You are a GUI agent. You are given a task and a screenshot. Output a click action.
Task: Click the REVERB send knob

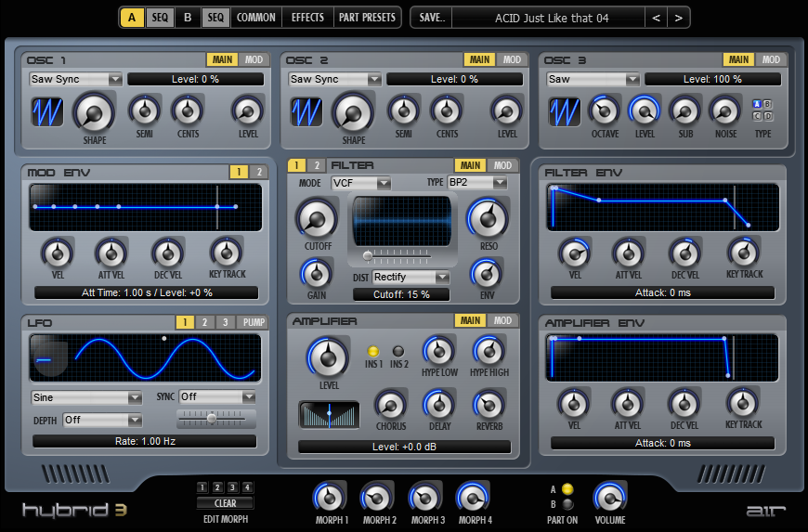click(489, 406)
